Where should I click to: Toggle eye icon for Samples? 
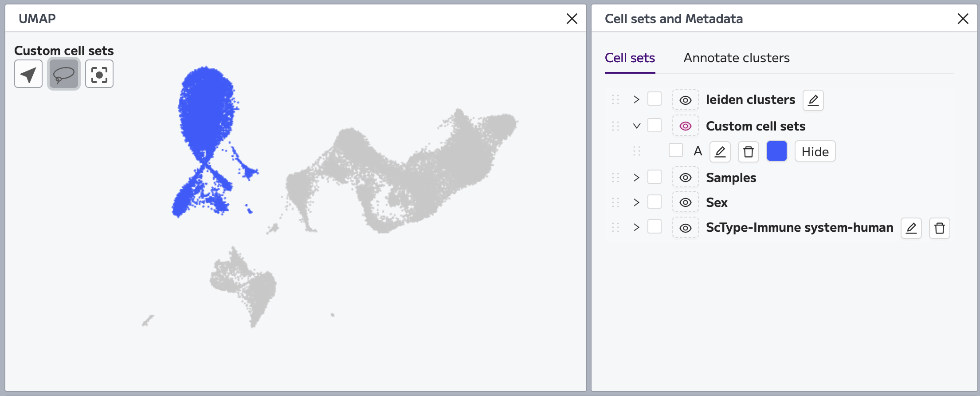click(x=686, y=178)
